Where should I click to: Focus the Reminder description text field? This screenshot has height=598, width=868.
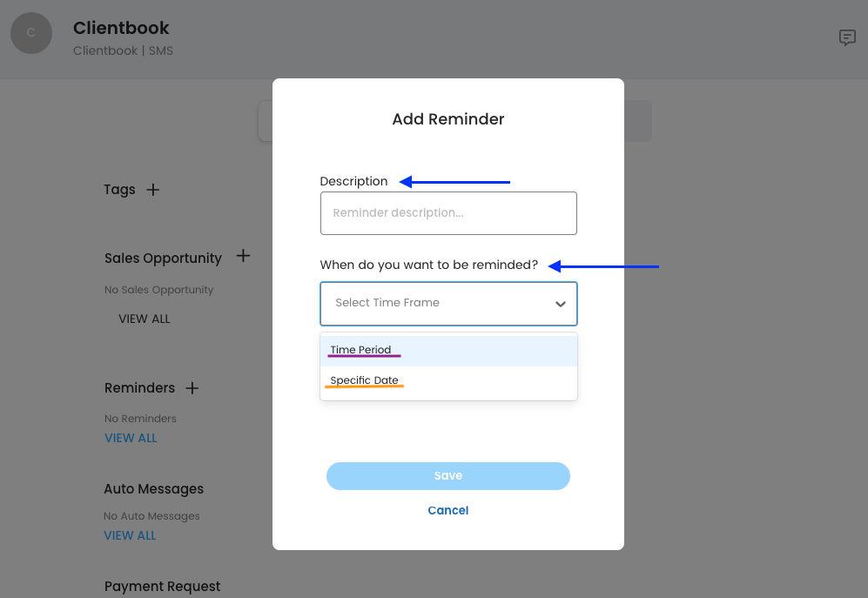point(448,213)
